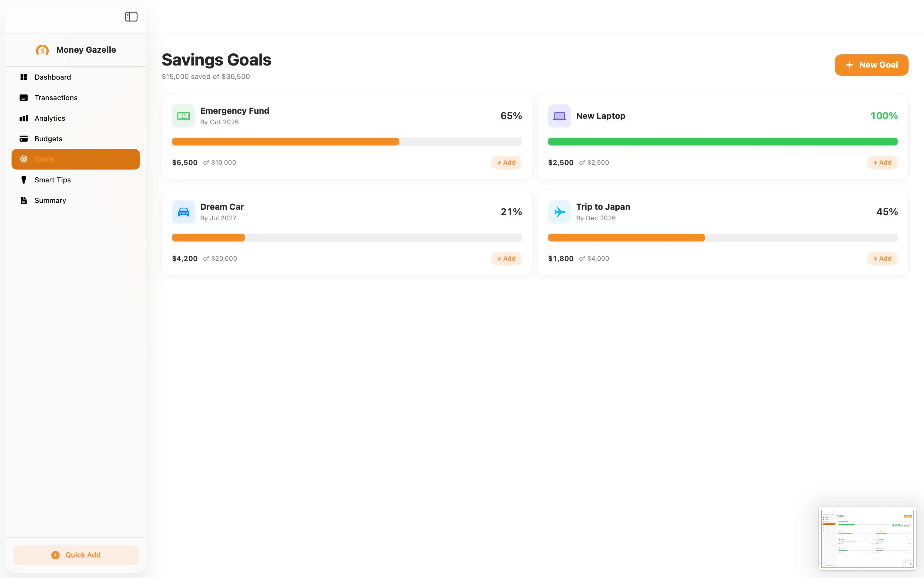Click the Money Gazelle logo icon
Image resolution: width=924 pixels, height=578 pixels.
42,50
